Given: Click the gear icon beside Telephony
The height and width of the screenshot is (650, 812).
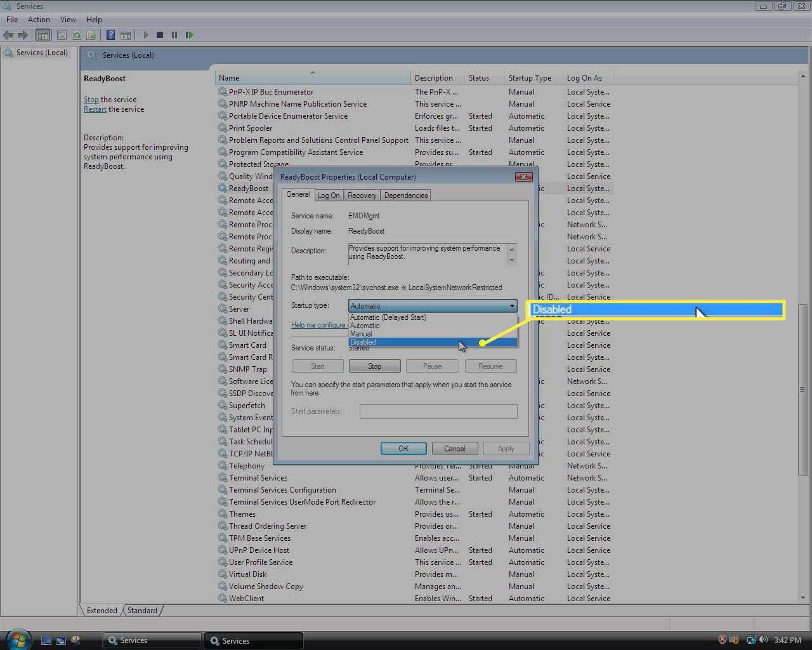Looking at the screenshot, I should click(x=223, y=466).
